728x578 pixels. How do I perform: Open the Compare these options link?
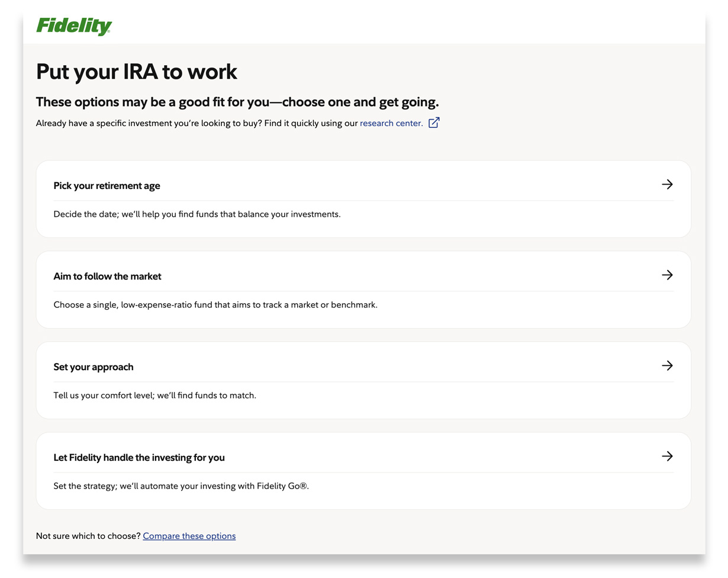(189, 536)
